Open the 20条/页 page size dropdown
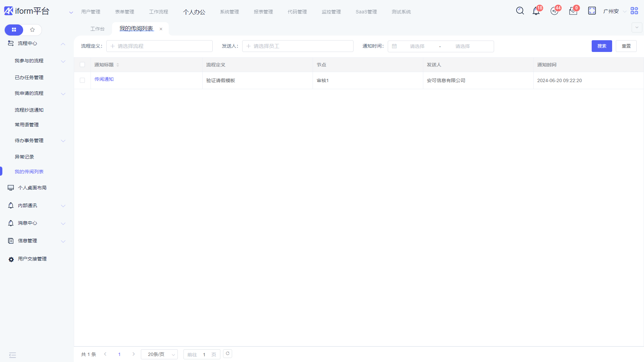 [159, 354]
